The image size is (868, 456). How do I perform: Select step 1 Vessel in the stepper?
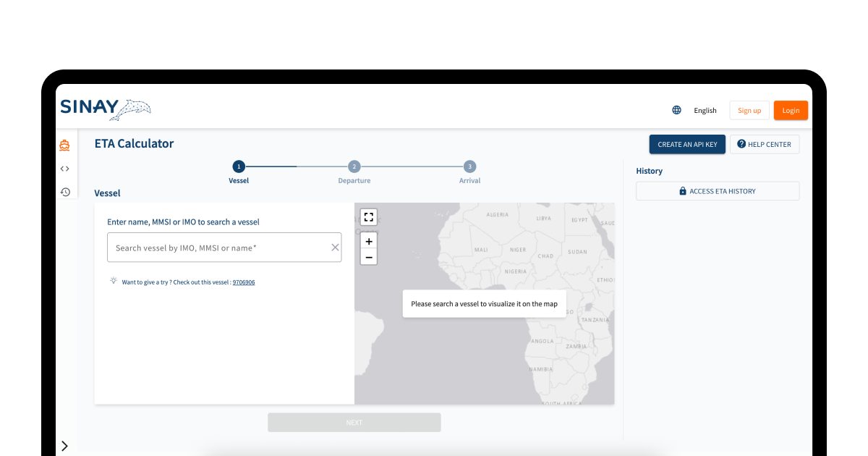(x=239, y=172)
